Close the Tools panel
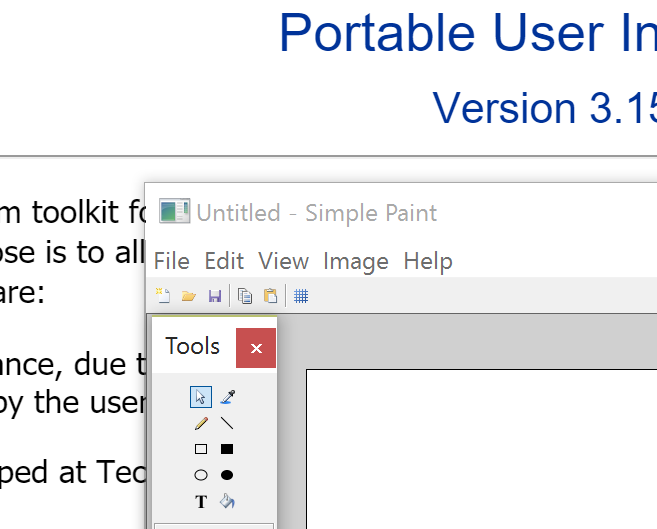Viewport: 657px width, 529px height. [256, 348]
